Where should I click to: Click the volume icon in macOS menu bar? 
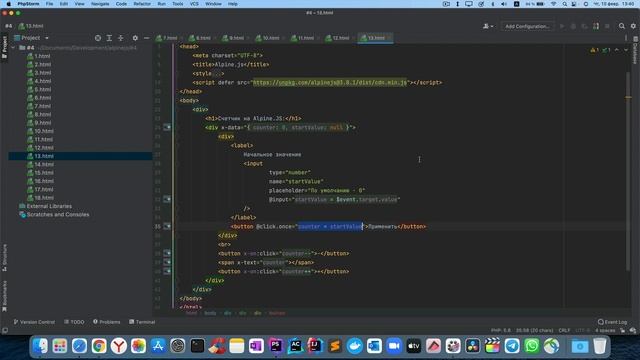pyautogui.click(x=504, y=4)
